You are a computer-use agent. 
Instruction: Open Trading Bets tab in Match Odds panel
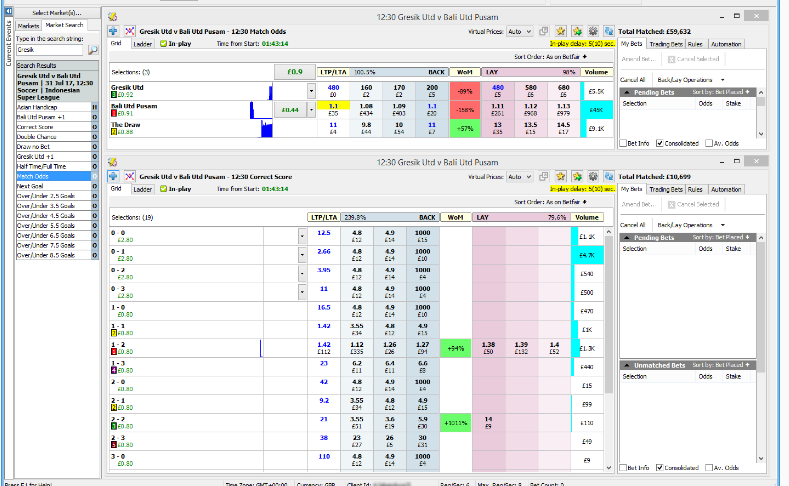(666, 44)
